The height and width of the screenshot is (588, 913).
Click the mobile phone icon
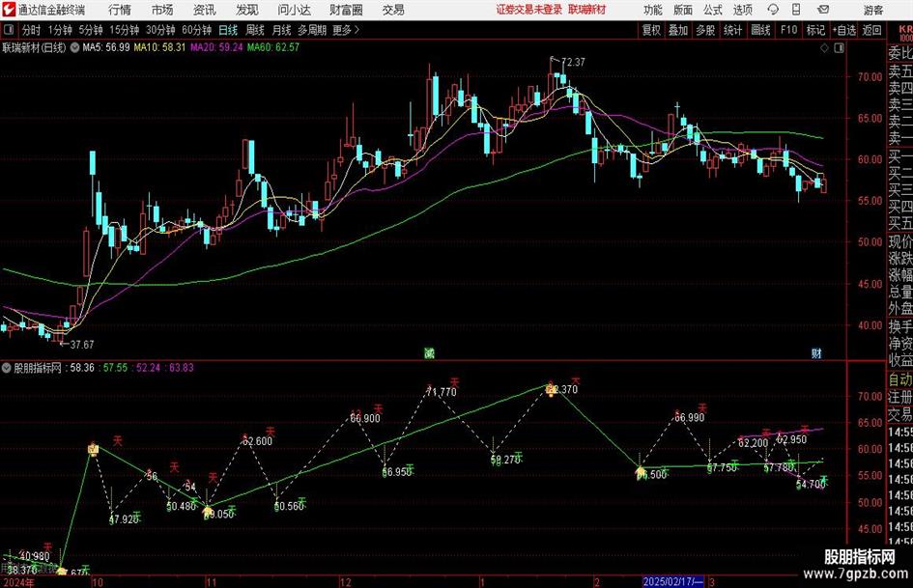(x=796, y=10)
